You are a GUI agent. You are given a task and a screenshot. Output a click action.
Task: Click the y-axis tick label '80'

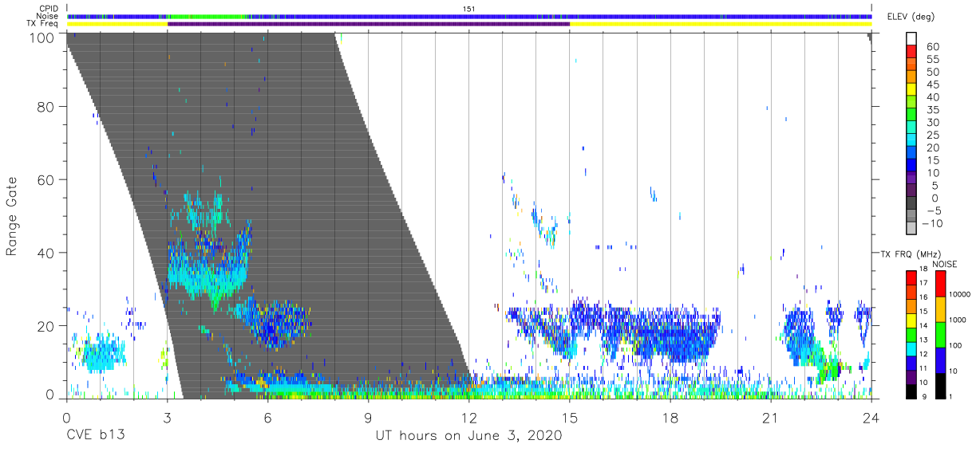pyautogui.click(x=47, y=107)
